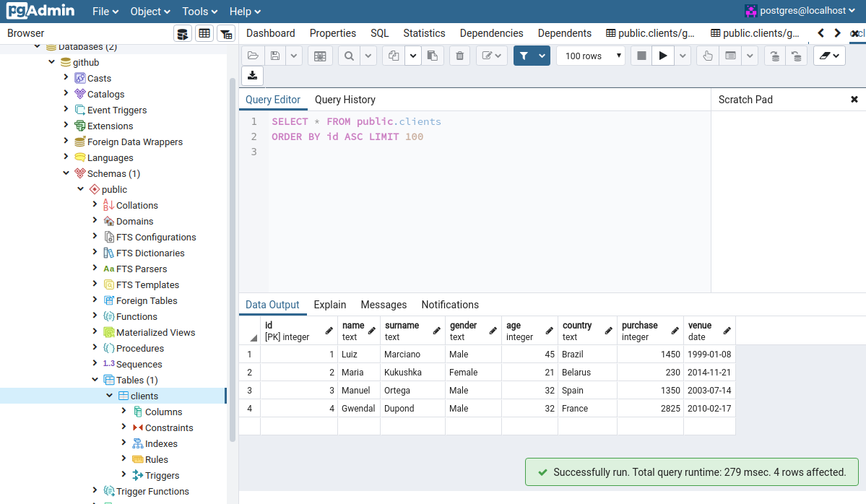Open the Object menu
The width and height of the screenshot is (866, 504).
click(x=150, y=12)
